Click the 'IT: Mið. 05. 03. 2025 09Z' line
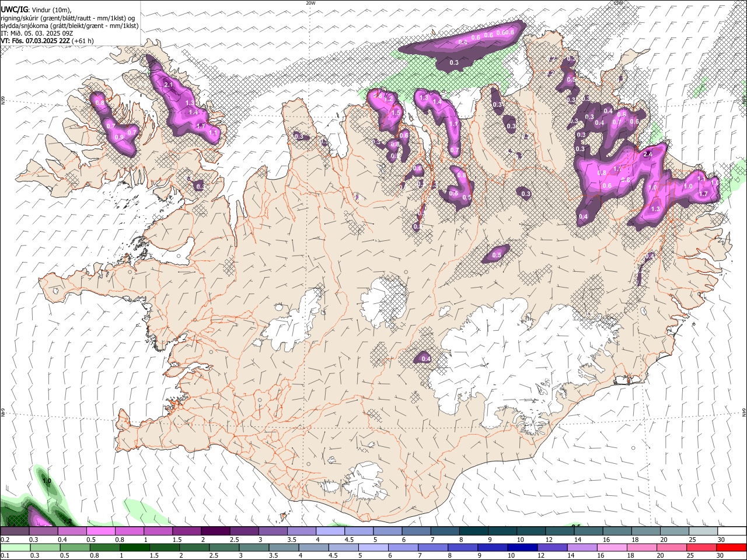Viewport: 747px width, 560px height. point(36,33)
